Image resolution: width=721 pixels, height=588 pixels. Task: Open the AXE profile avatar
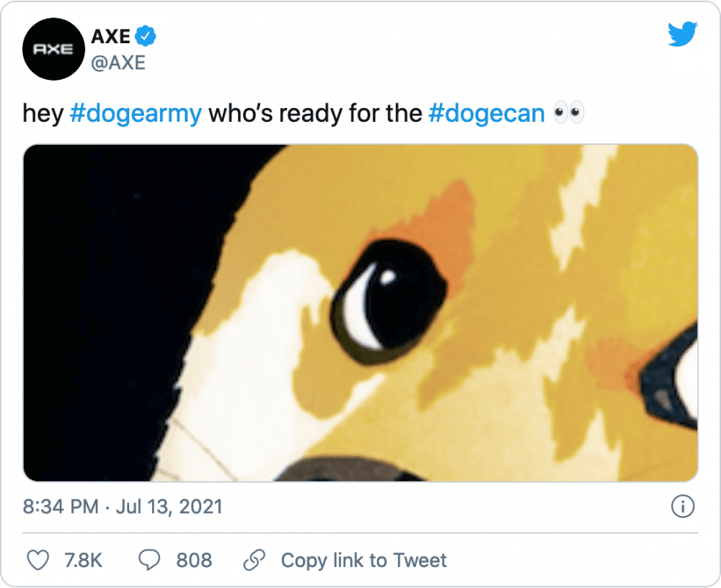[53, 49]
